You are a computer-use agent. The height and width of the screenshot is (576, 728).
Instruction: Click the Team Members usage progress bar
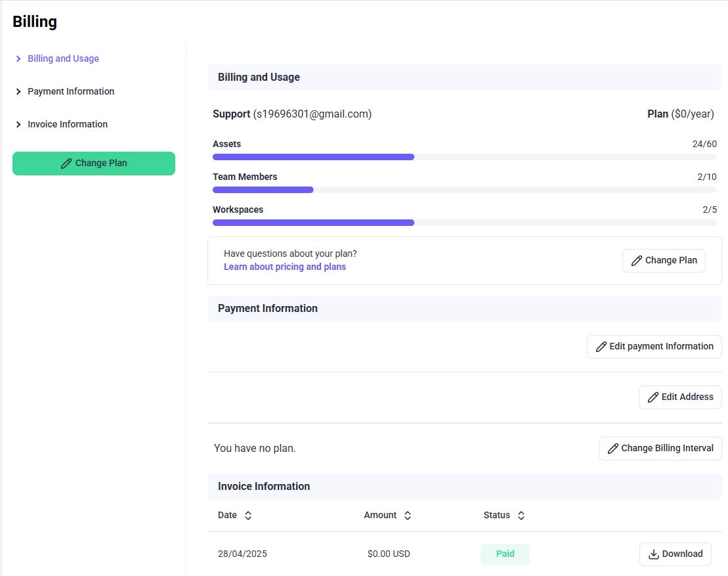[x=464, y=190]
